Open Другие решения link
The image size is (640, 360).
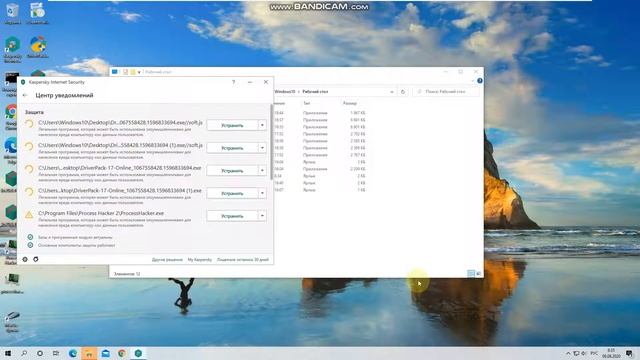(x=167, y=260)
